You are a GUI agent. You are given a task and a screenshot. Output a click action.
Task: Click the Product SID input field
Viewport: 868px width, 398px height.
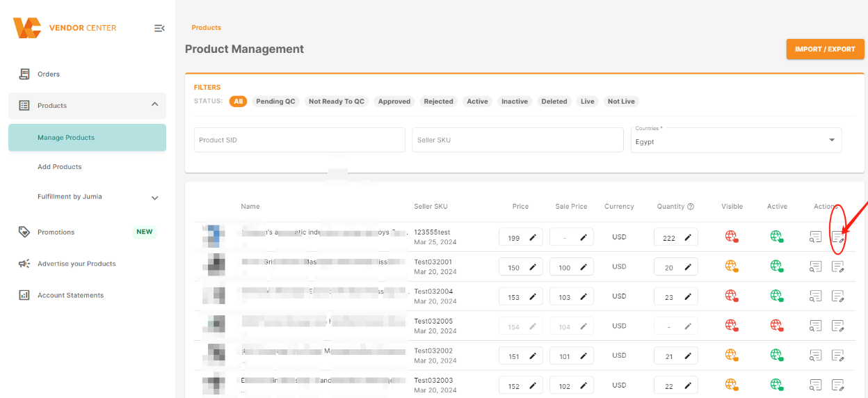coord(299,140)
